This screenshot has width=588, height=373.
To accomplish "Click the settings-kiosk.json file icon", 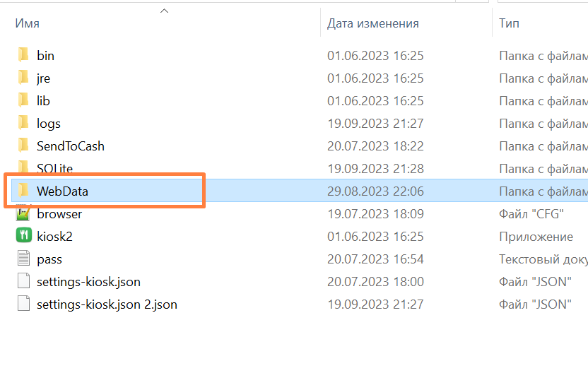I will 23,281.
